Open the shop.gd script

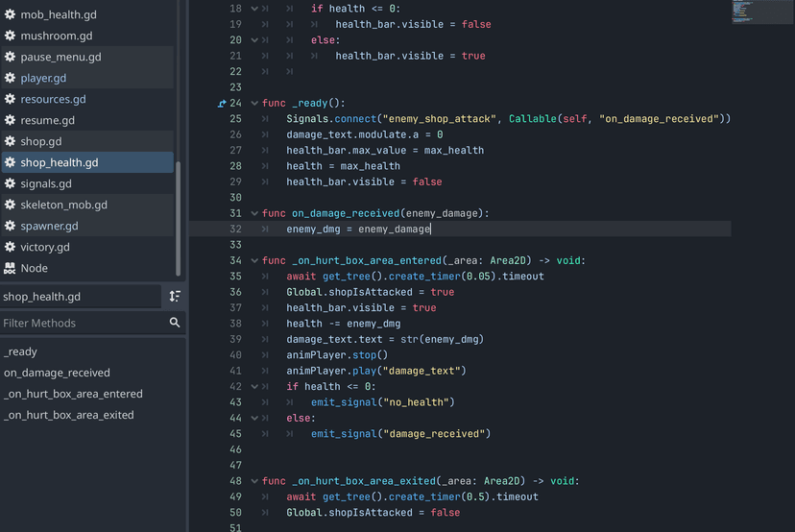41,141
